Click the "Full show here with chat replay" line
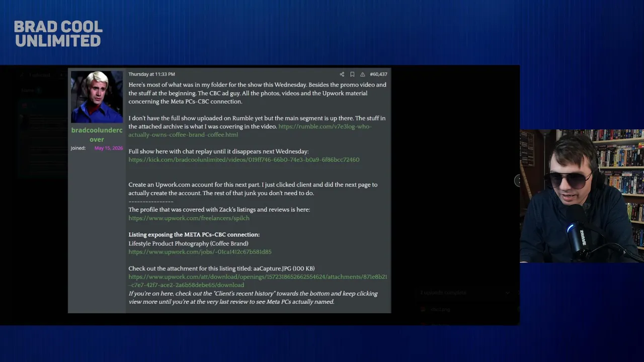644x362 pixels. click(218, 151)
